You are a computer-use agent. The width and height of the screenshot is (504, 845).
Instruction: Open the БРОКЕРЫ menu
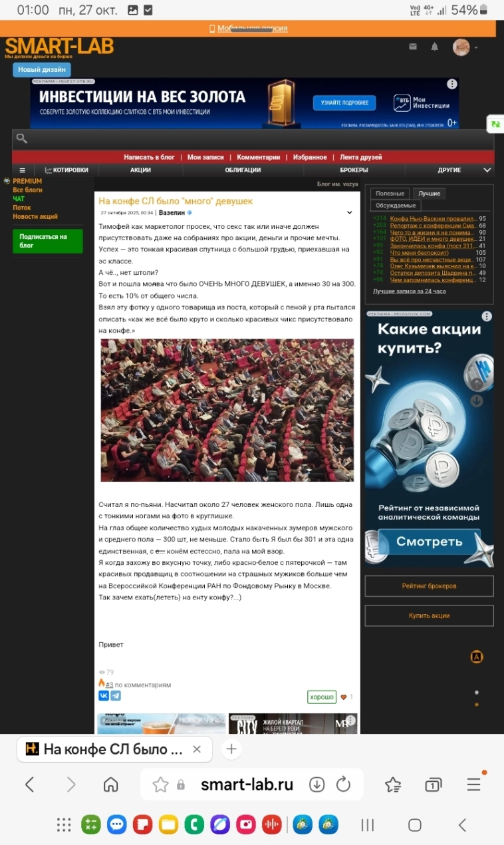(x=354, y=170)
